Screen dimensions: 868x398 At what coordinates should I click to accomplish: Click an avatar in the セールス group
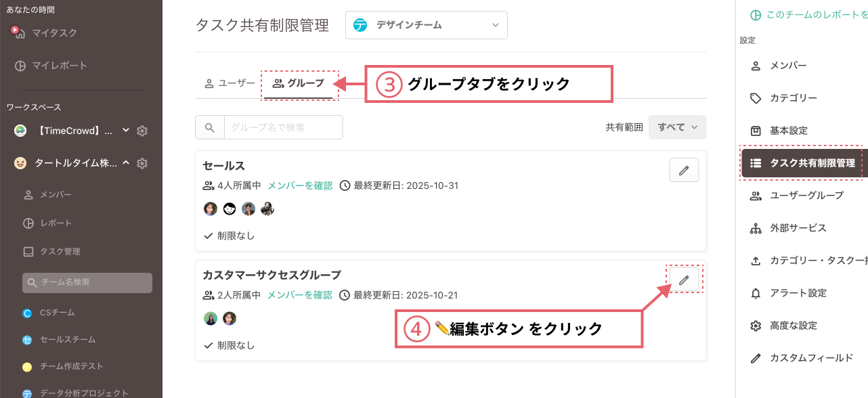click(x=211, y=208)
